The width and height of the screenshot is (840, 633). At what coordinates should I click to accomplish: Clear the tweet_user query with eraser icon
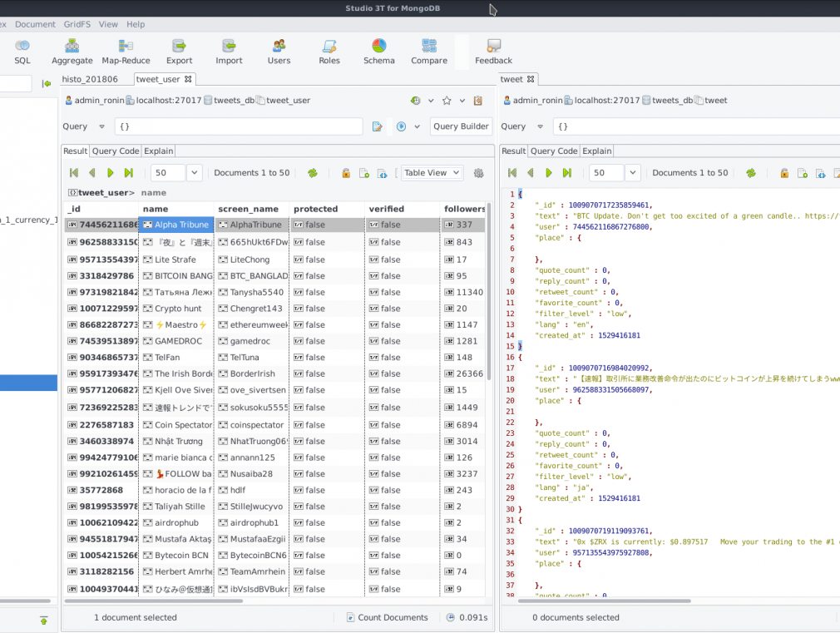coord(377,126)
